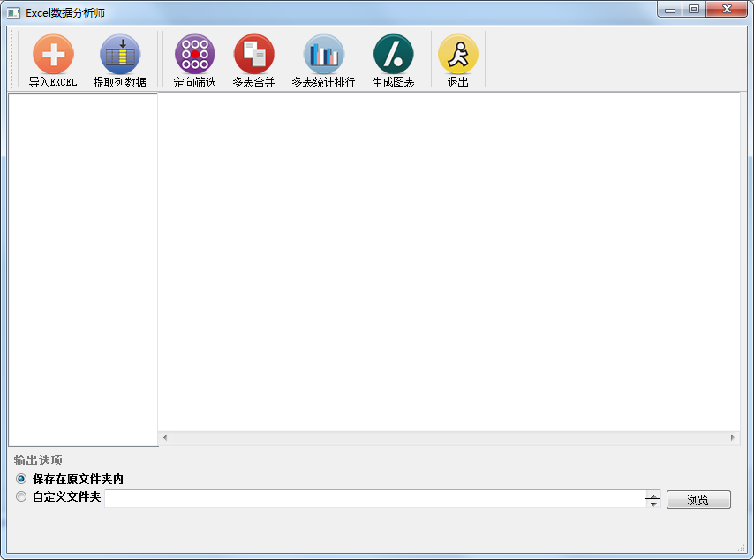754x560 pixels.
Task: Select the 提取列数据 column extraction icon
Action: point(120,61)
